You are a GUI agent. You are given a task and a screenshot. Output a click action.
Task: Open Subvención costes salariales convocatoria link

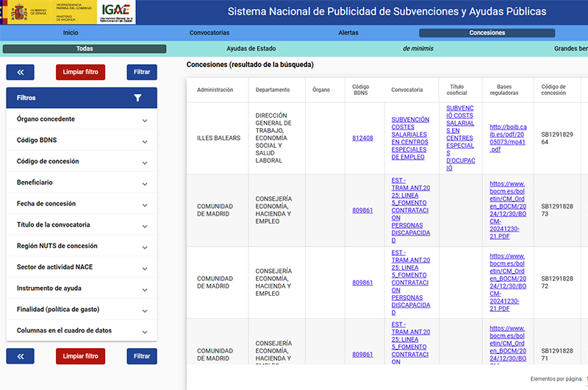[410, 138]
